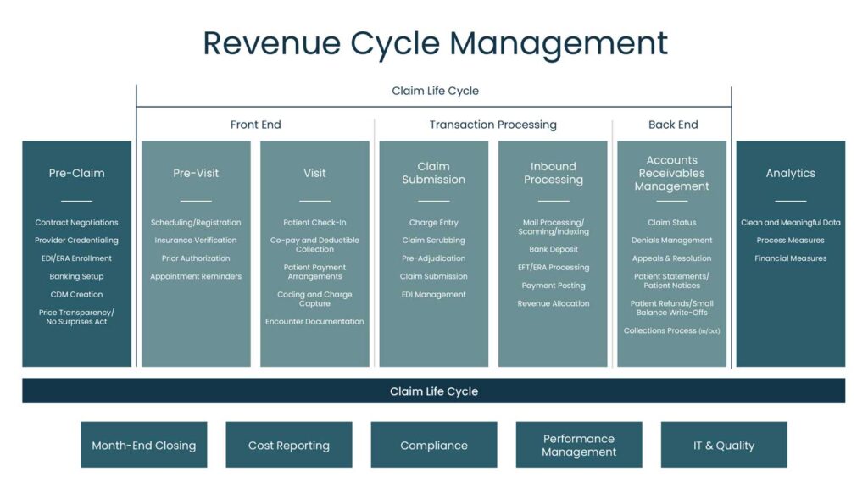Click the Prior Authorization item
868x488 pixels.
pos(196,258)
